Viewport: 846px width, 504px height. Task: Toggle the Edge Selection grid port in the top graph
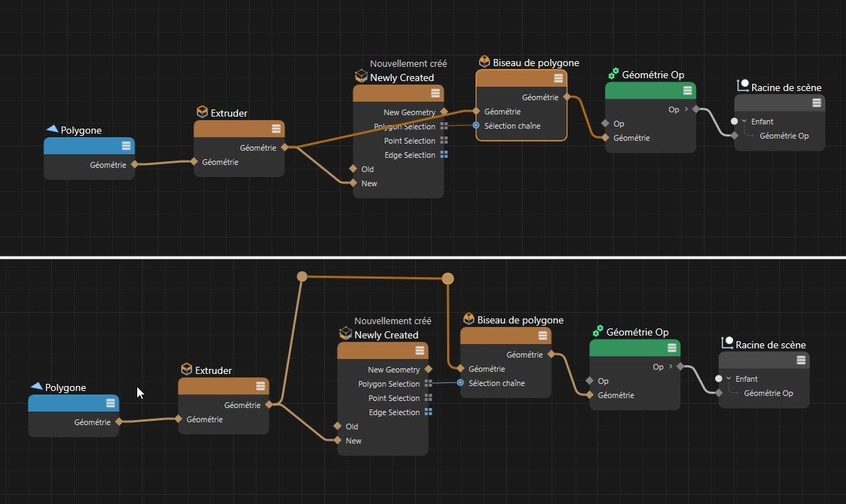point(444,155)
